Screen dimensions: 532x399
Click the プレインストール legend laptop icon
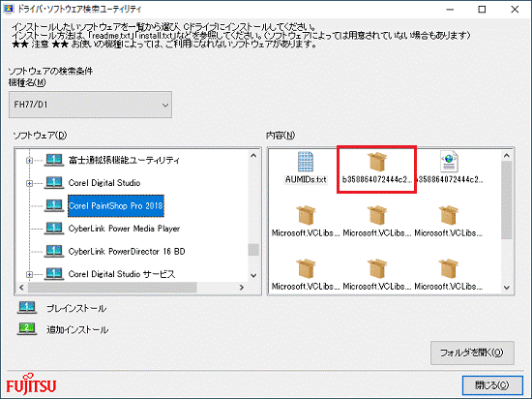pyautogui.click(x=27, y=308)
